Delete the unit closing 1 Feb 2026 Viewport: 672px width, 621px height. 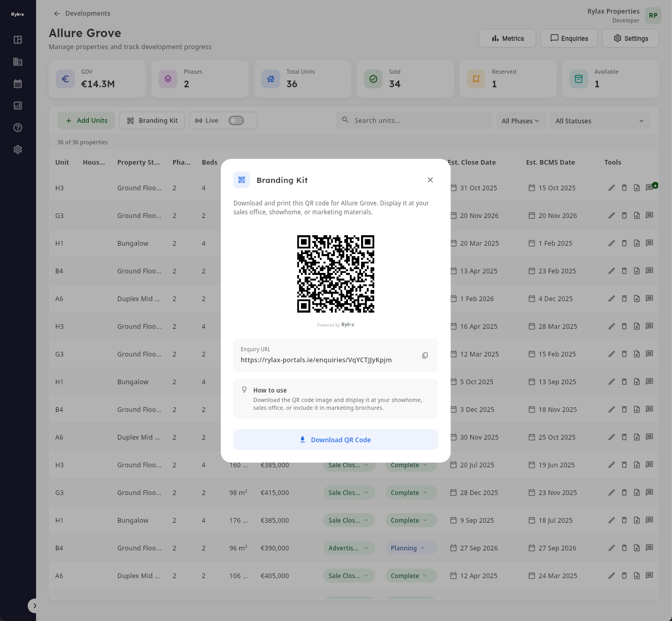(624, 298)
